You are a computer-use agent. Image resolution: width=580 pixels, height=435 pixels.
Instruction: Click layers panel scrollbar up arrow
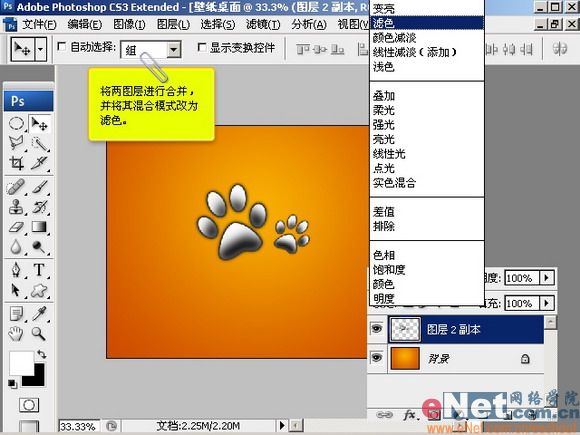[x=550, y=322]
